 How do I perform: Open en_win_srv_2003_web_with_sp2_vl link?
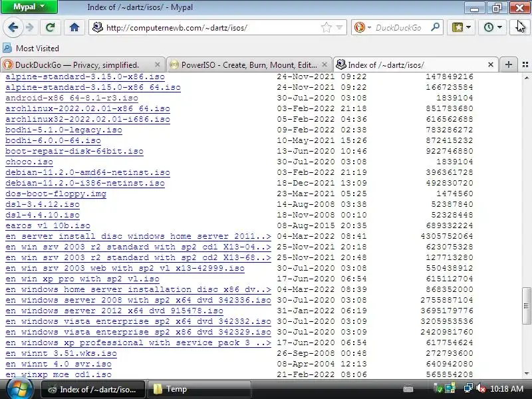point(125,268)
